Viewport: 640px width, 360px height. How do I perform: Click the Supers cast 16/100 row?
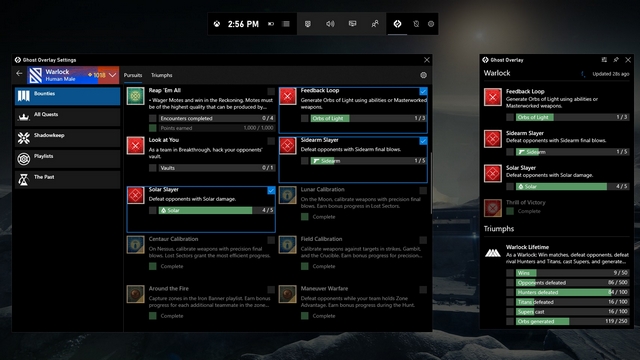point(572,311)
